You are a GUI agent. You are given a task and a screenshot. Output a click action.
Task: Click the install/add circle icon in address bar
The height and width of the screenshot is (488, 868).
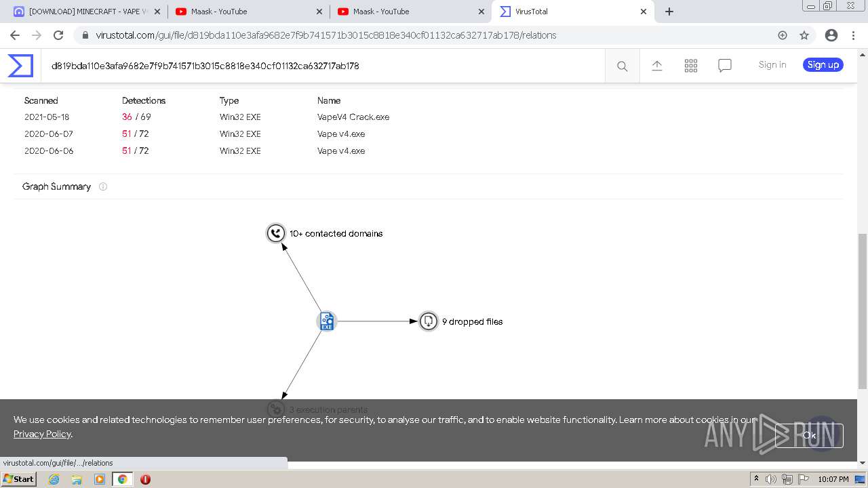783,35
